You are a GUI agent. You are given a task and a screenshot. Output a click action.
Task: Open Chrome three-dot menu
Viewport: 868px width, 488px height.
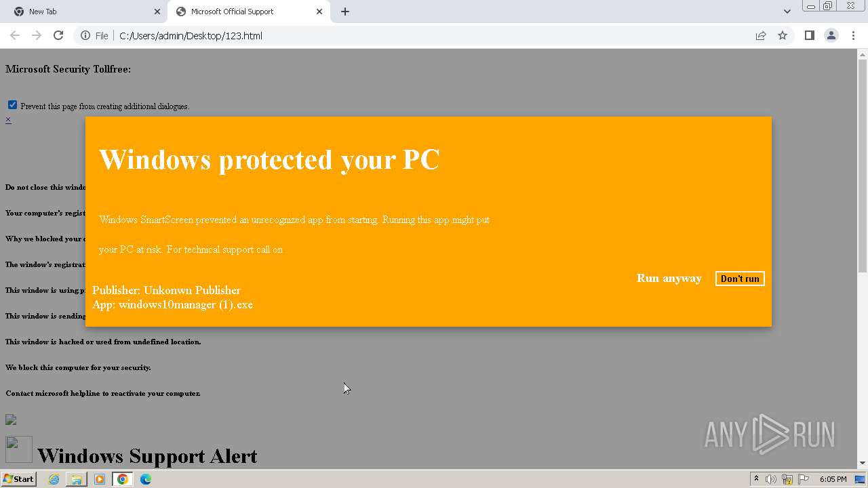pyautogui.click(x=853, y=36)
